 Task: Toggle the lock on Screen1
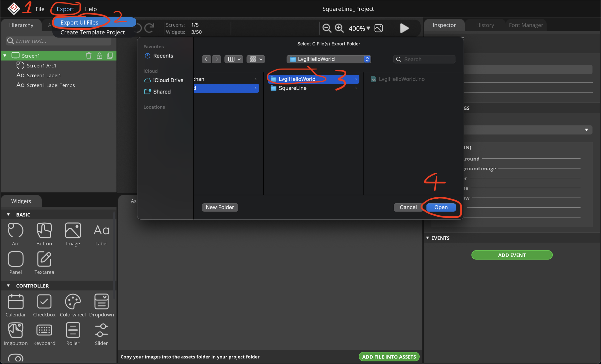(x=99, y=56)
